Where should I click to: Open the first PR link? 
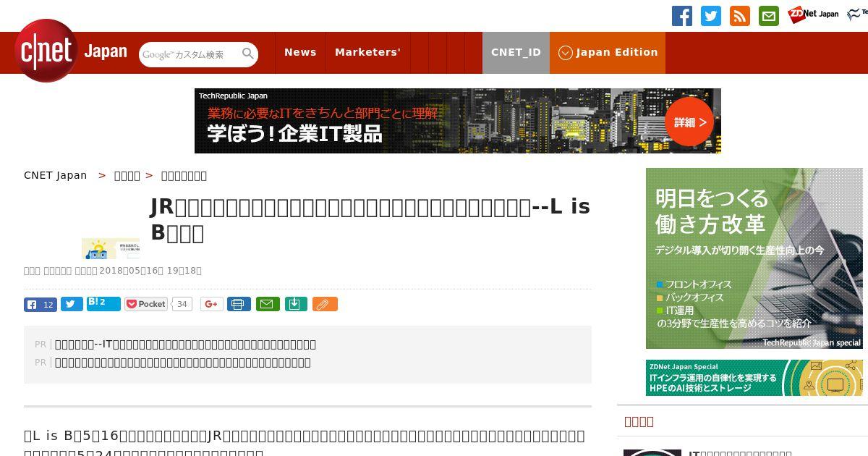click(x=186, y=344)
